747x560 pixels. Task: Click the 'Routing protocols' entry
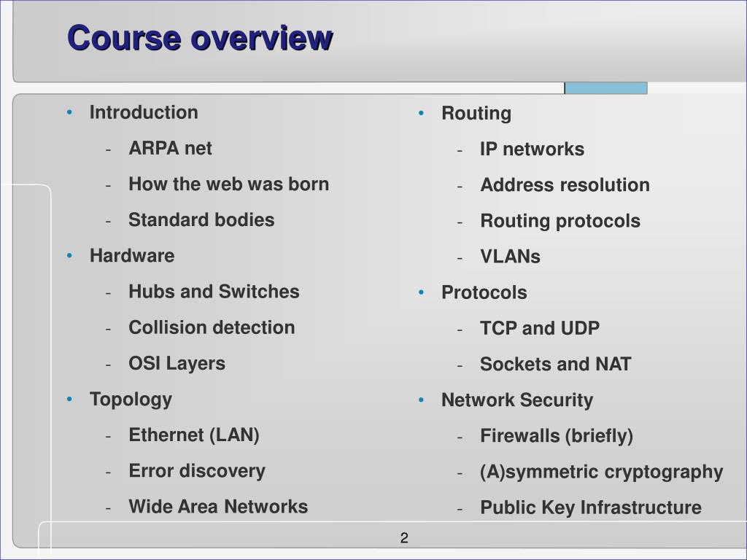560,221
